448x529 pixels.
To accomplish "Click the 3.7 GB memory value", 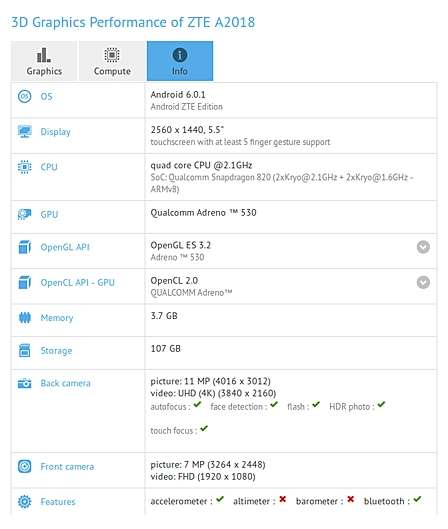I will [164, 316].
